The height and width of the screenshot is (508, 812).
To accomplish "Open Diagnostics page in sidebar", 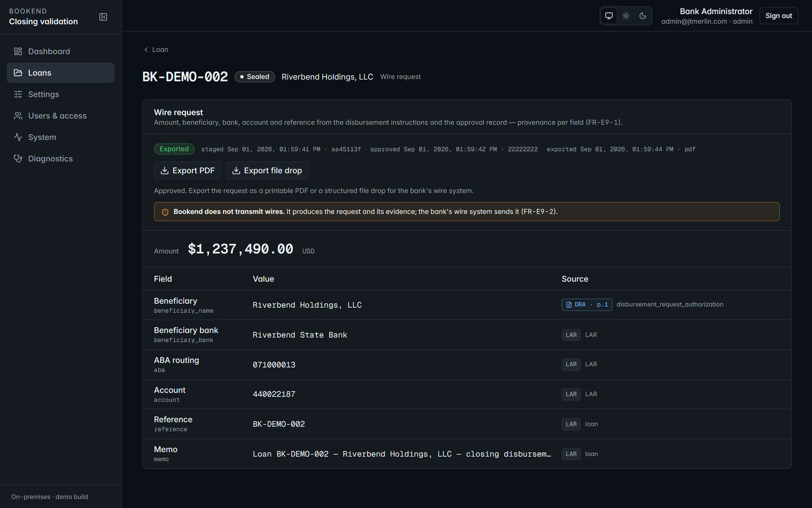I will click(60, 159).
